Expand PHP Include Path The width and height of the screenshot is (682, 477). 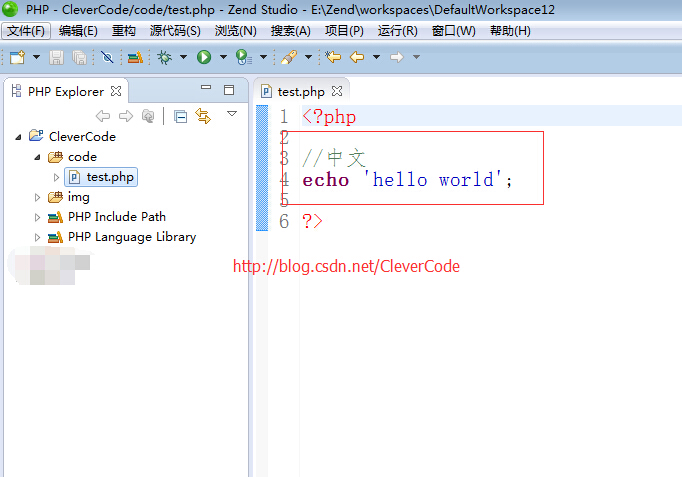pyautogui.click(x=37, y=217)
